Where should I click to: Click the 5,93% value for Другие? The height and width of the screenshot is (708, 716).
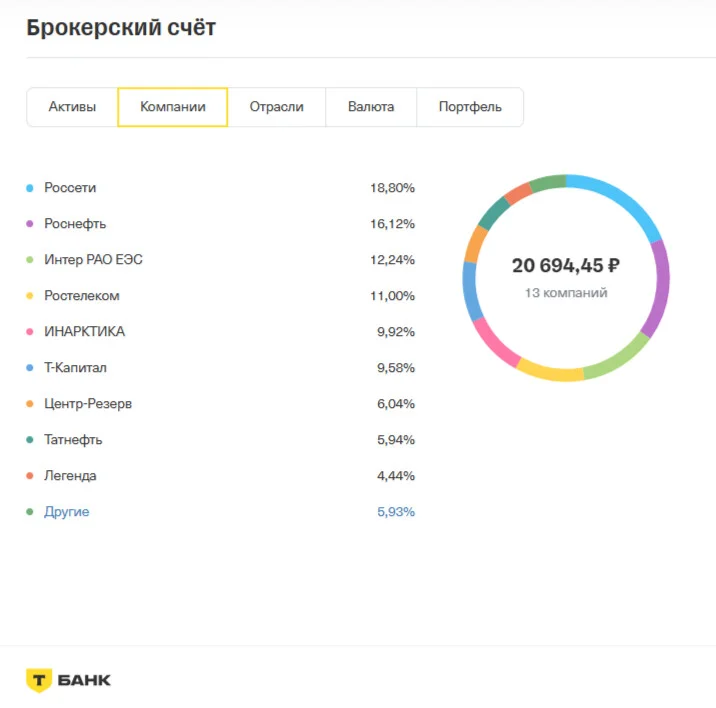point(396,512)
